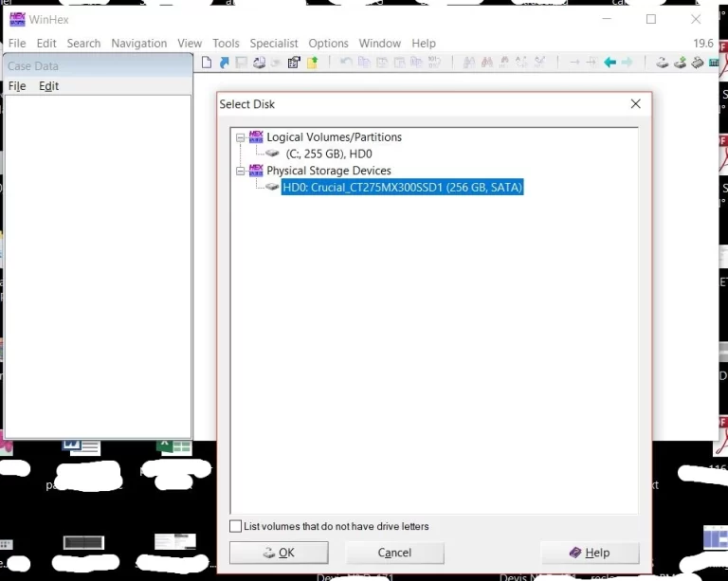The image size is (728, 581).
Task: Click the Cancel button
Action: pyautogui.click(x=394, y=553)
